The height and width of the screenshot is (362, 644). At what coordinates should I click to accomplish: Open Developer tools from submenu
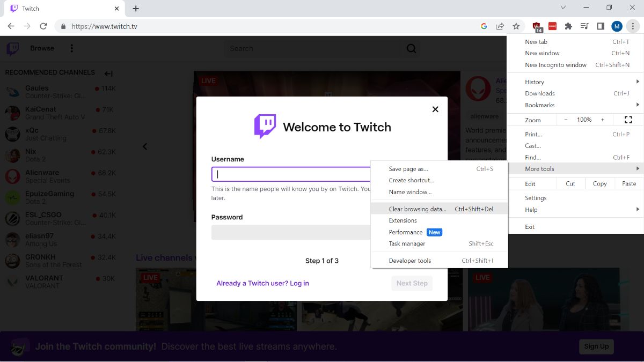(410, 261)
